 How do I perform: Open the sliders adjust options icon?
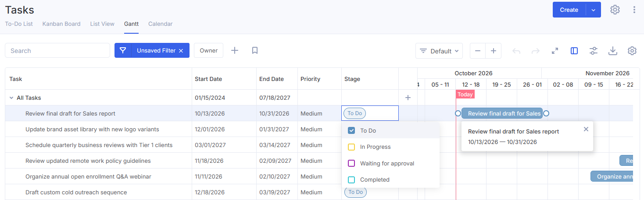594,51
